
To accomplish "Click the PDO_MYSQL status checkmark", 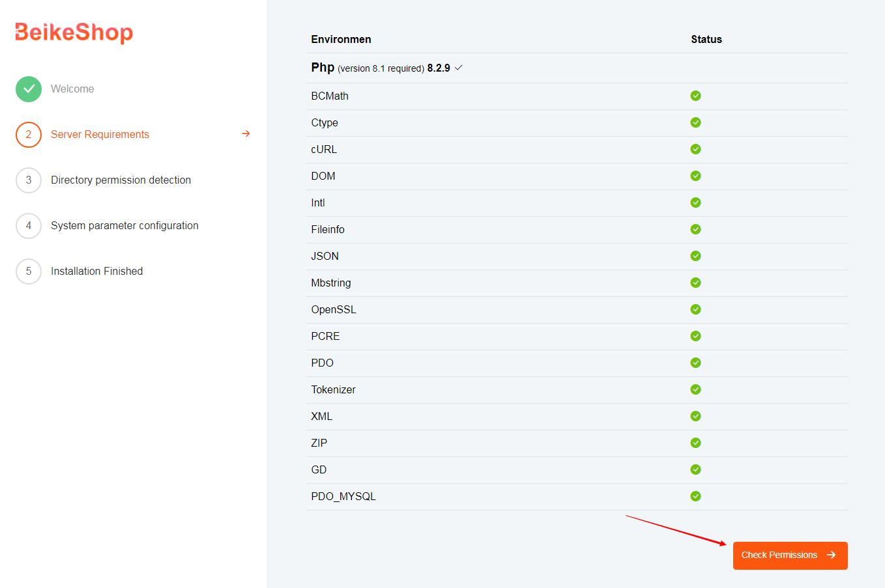I will coord(695,496).
